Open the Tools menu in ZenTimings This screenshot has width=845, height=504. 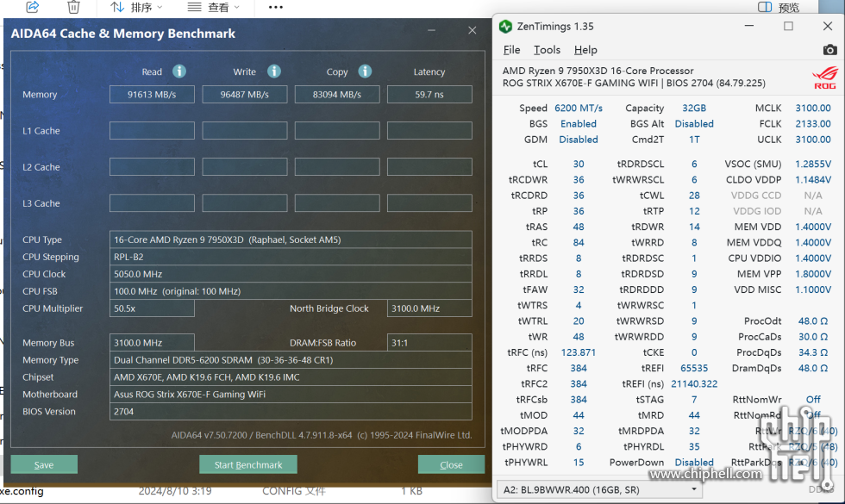point(547,50)
